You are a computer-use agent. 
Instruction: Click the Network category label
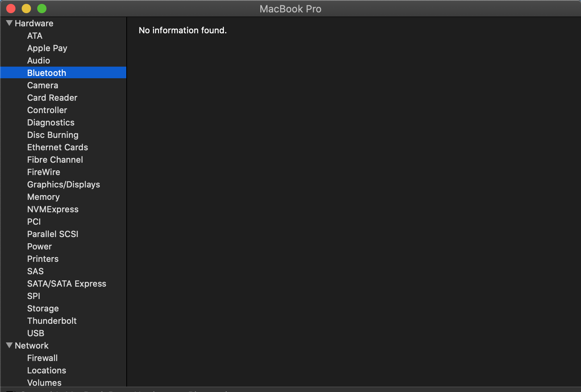[32, 346]
